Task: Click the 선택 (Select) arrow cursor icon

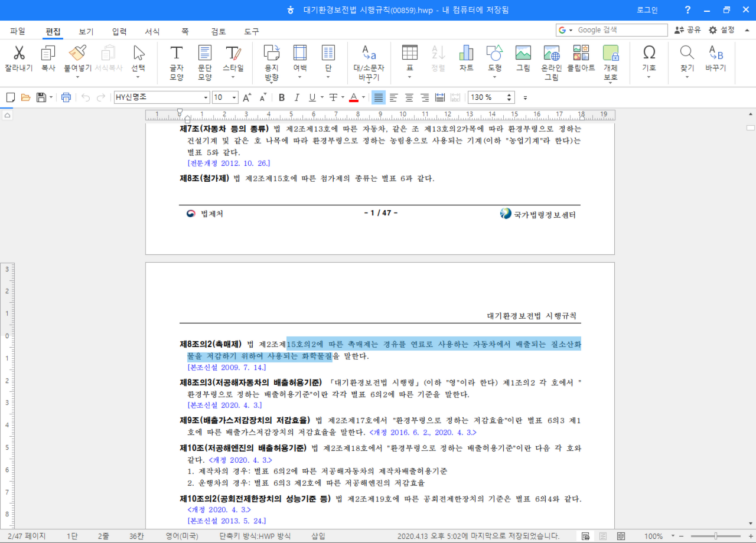Action: pyautogui.click(x=139, y=53)
